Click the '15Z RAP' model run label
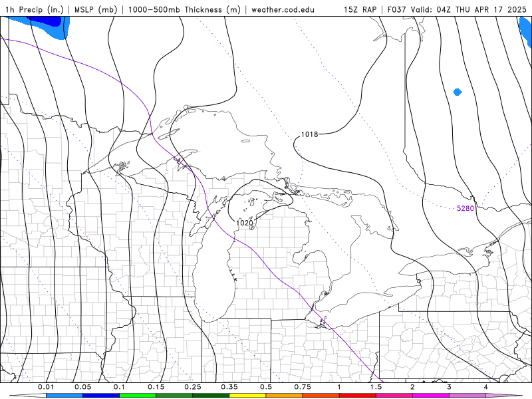532x399 pixels. click(x=360, y=9)
